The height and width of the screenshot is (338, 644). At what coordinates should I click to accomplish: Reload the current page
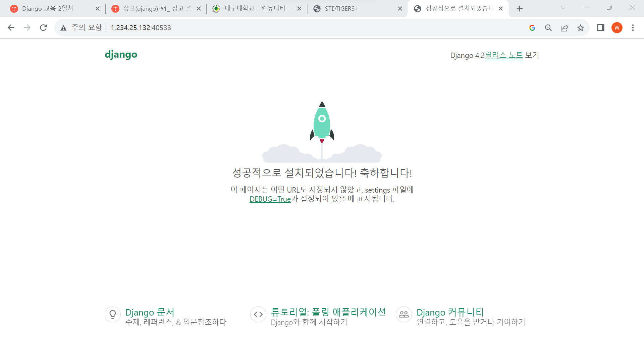coord(43,28)
